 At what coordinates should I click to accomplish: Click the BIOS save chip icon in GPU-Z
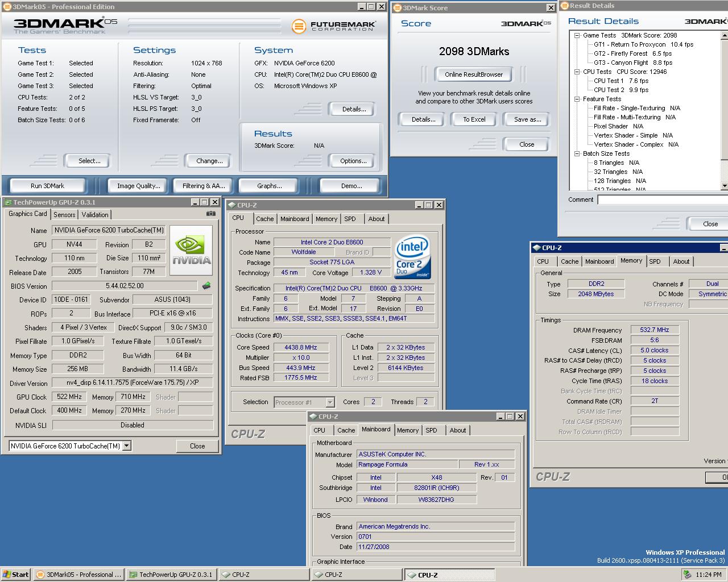[206, 286]
